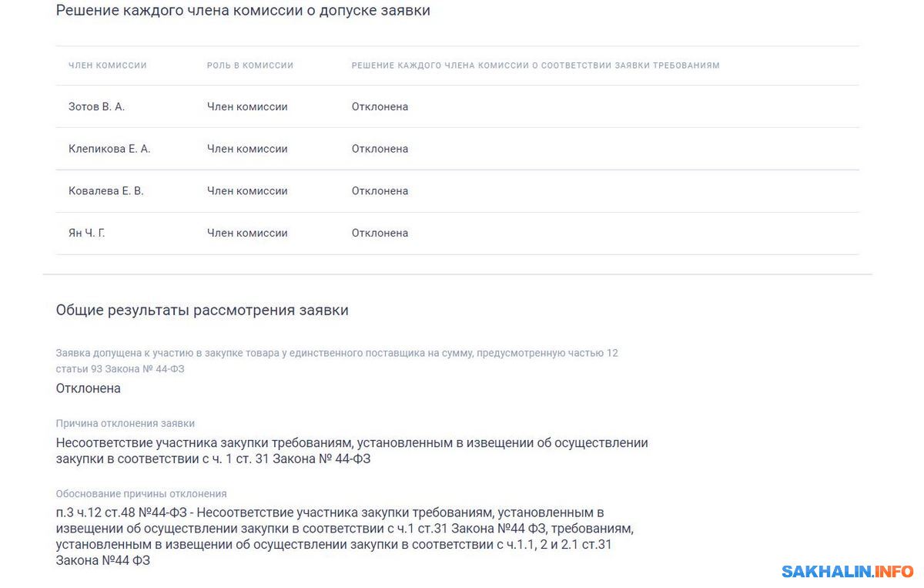Click the SAKHALIN.INFO watermark logo
This screenshot has height=588, width=924.
[847, 571]
